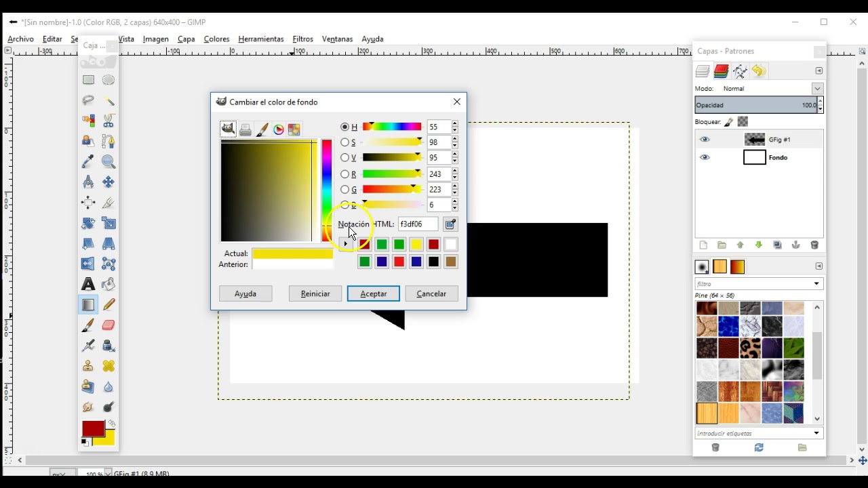This screenshot has width=868, height=488.
Task: Select the R red radio button
Action: 344,174
